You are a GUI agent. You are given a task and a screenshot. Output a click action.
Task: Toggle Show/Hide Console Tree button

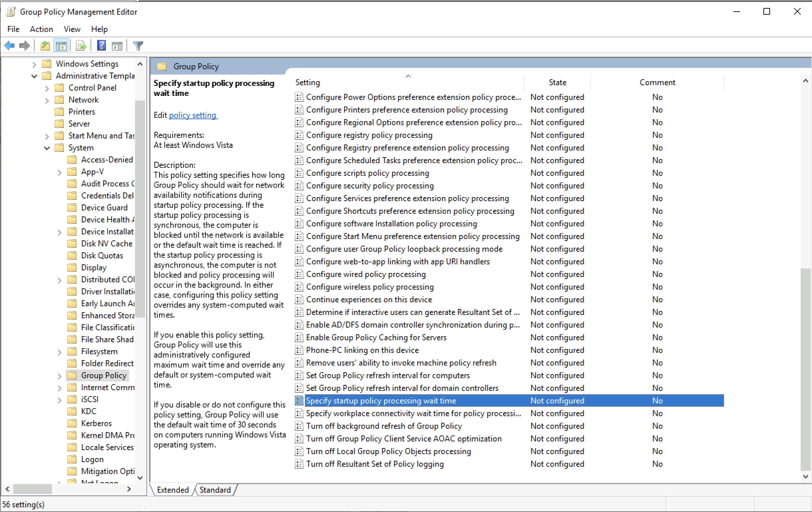pyautogui.click(x=61, y=46)
